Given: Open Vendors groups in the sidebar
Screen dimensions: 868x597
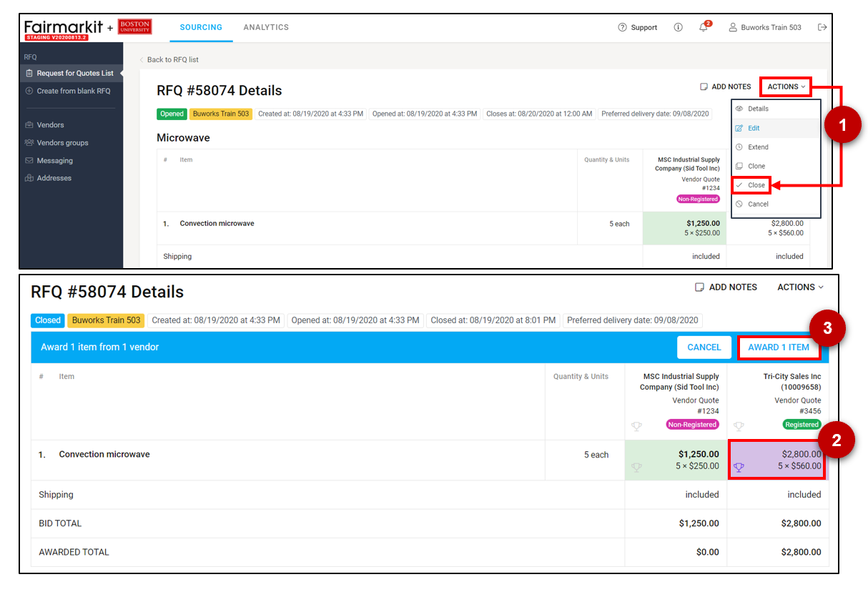Looking at the screenshot, I should [x=62, y=143].
